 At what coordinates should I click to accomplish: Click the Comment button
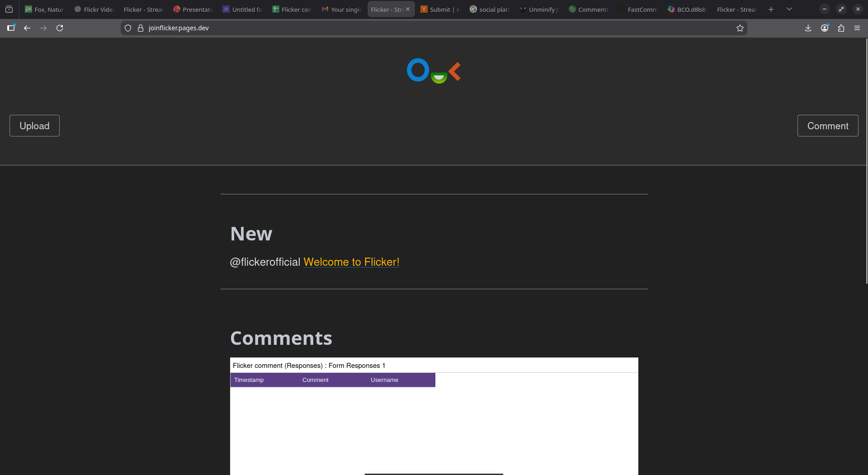[828, 126]
